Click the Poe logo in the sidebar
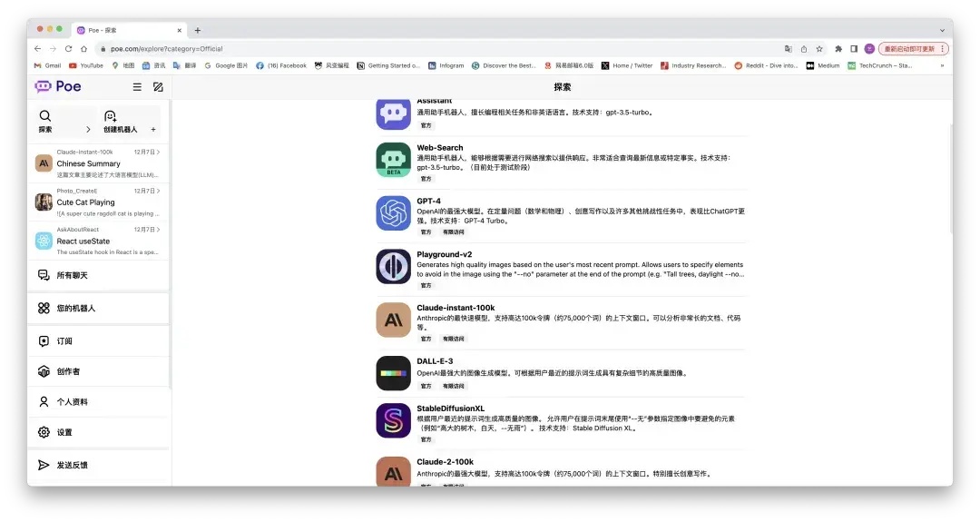The image size is (980, 522). 57,86
